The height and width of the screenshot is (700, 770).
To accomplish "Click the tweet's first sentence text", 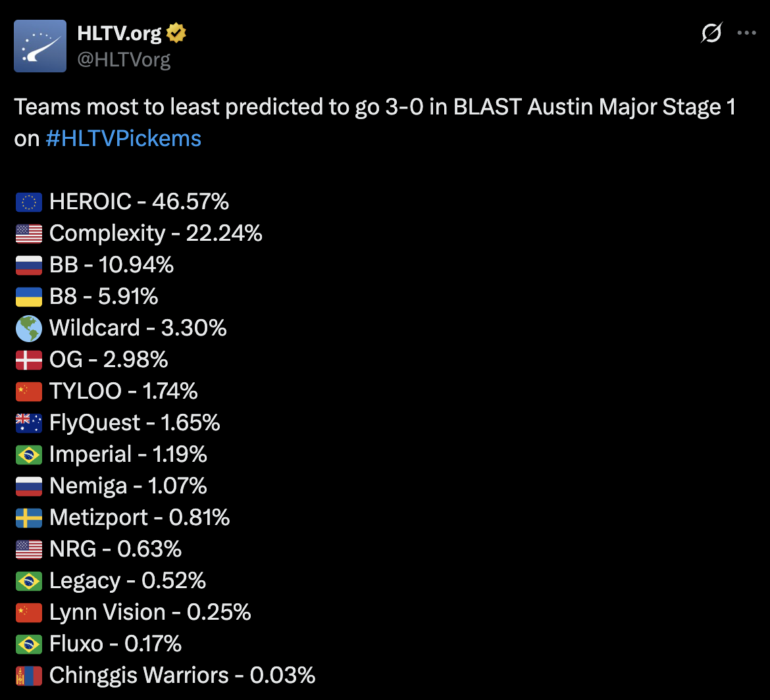I will coord(374,107).
